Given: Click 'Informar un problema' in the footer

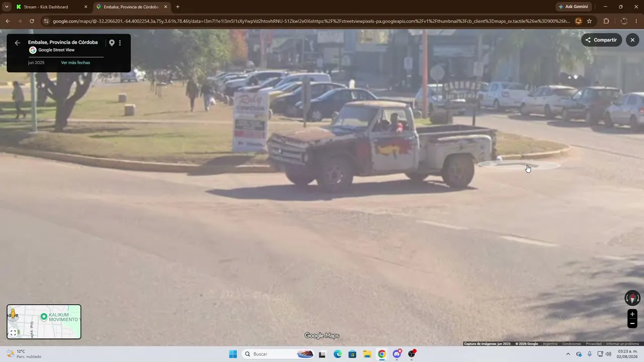Looking at the screenshot, I should point(622,344).
